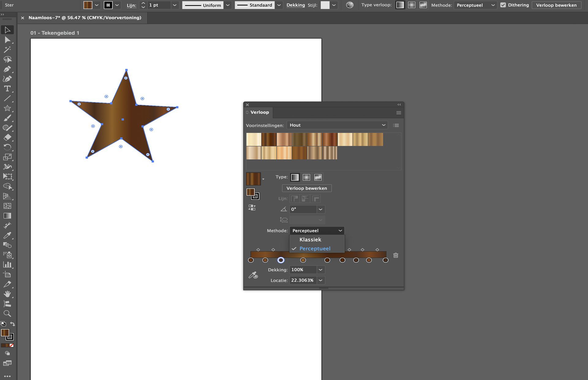Delete the selected gradient stop via trash icon
588x380 pixels.
[x=396, y=255]
